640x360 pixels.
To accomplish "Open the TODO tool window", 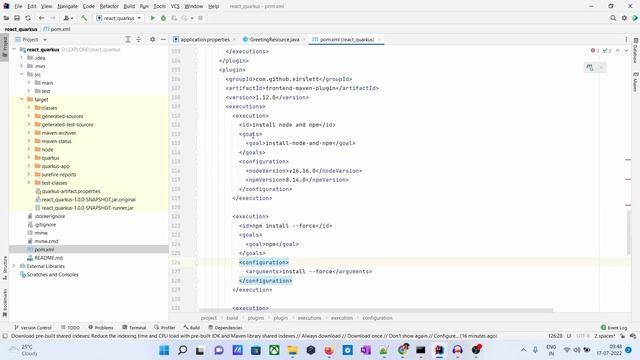I will coord(70,328).
